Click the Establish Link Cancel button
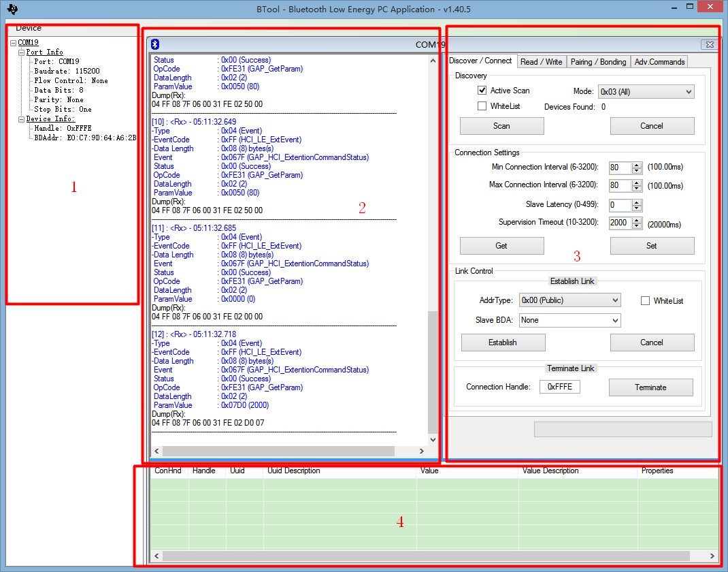The width and height of the screenshot is (728, 572). coord(652,343)
